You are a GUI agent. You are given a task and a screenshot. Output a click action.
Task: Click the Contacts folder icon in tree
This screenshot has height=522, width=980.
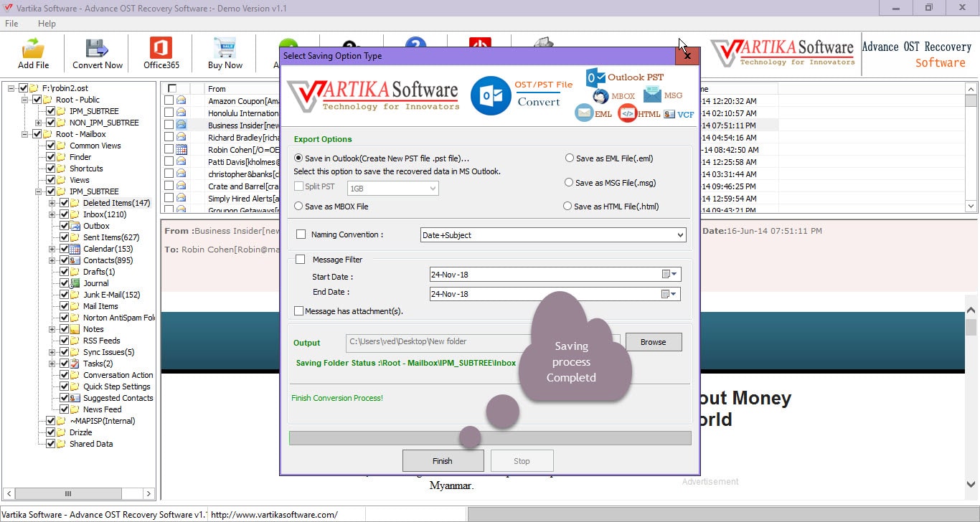pos(75,260)
